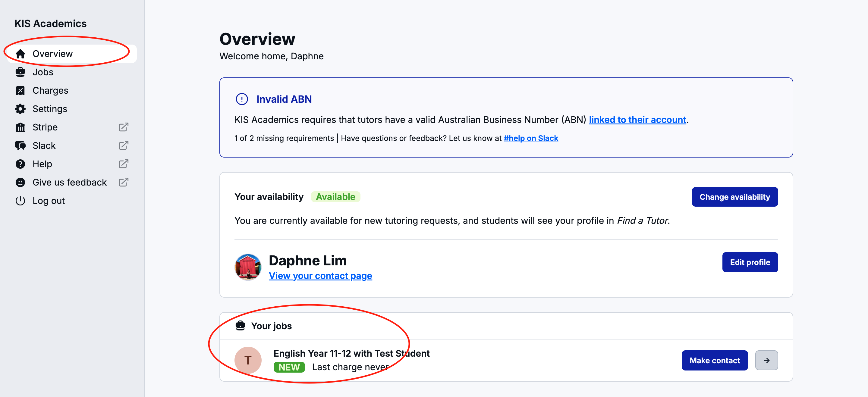The height and width of the screenshot is (397, 868).
Task: Open linked to their account link
Action: tap(637, 120)
